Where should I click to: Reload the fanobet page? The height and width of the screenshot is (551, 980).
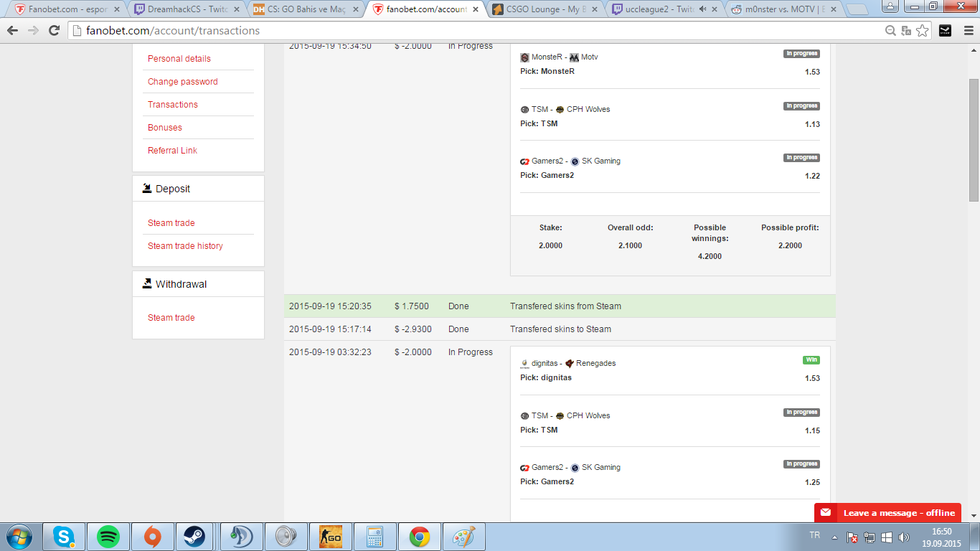(54, 31)
